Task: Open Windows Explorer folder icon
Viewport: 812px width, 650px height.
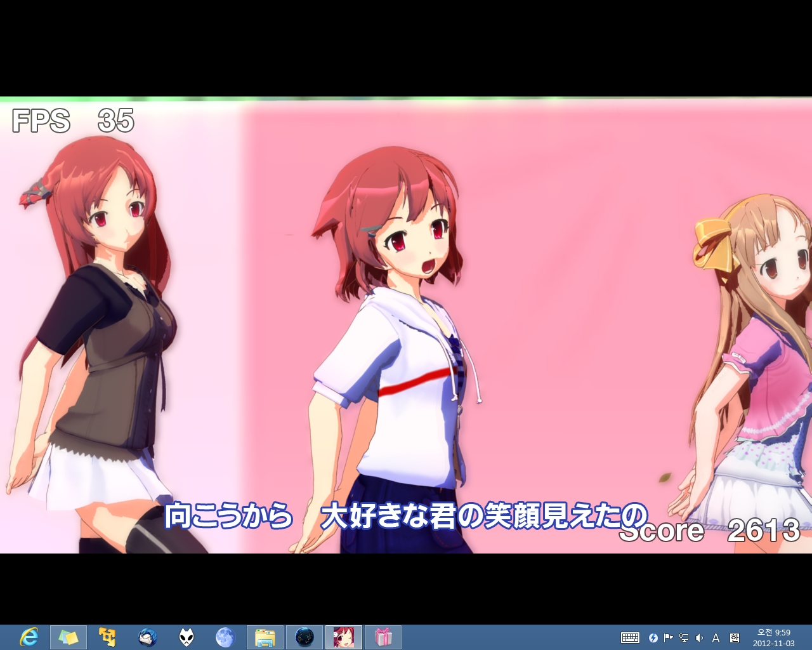Action: [265, 637]
